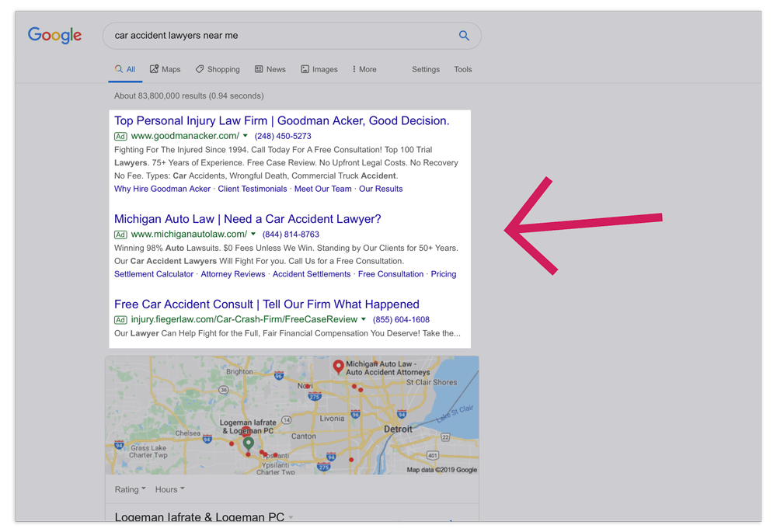
Task: Click the Ad badge beside michiganautolaw.com
Action: (x=120, y=235)
